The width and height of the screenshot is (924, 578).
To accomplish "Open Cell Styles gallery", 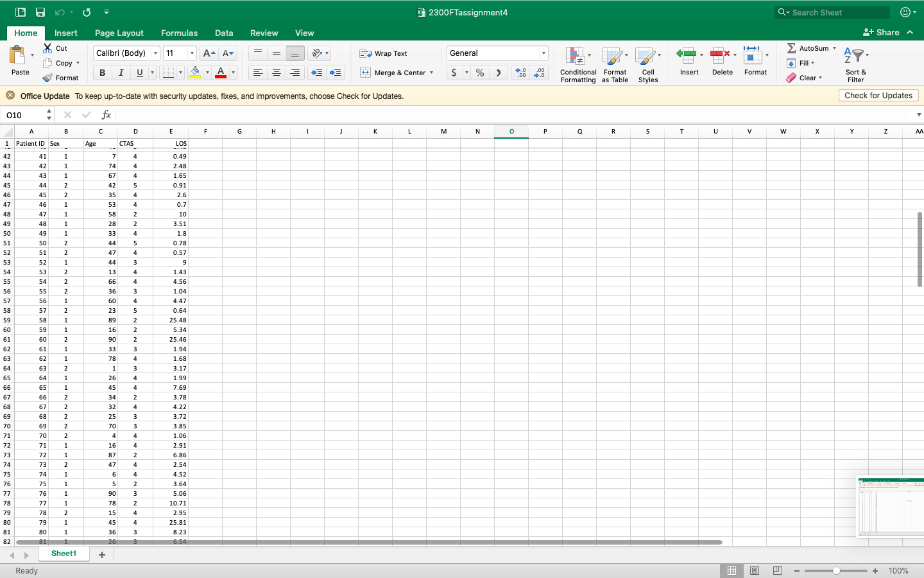I will [648, 64].
